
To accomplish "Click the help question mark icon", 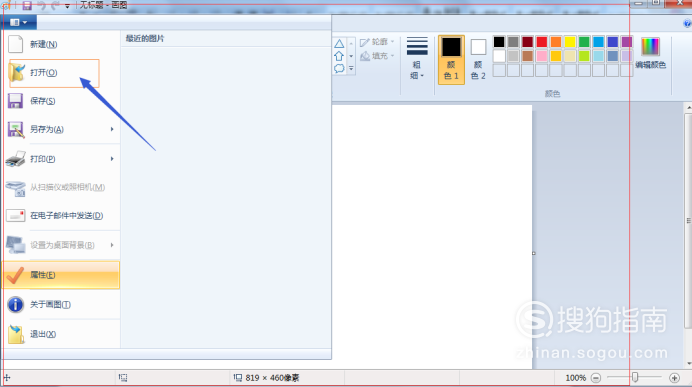I will point(687,23).
